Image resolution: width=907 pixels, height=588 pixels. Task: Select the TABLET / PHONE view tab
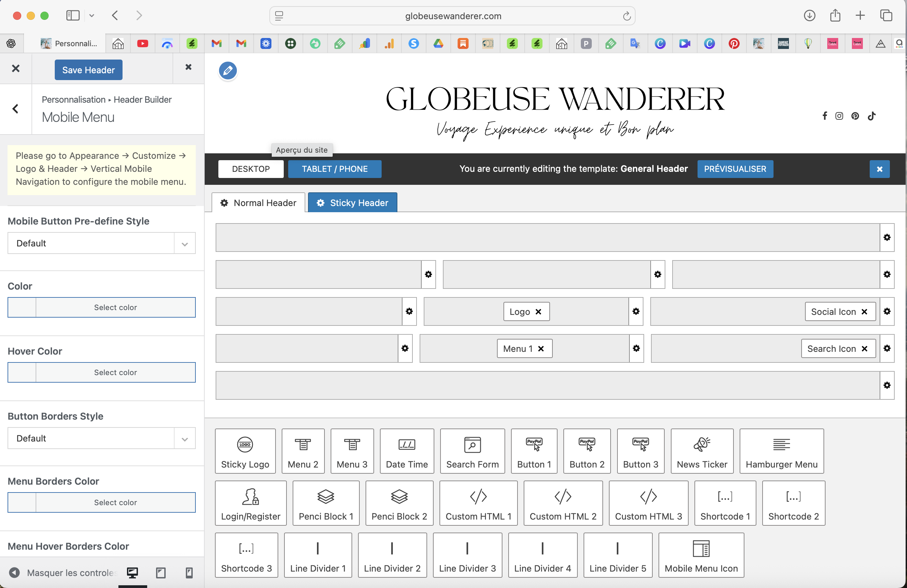coord(334,169)
